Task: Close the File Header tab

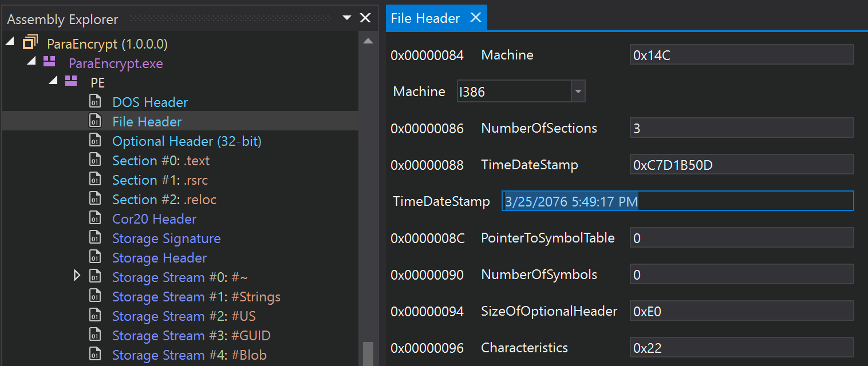Action: tap(475, 18)
